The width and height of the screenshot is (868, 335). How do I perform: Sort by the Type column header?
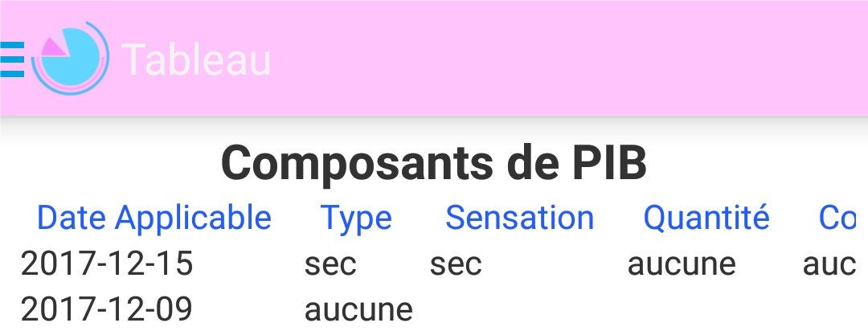[356, 218]
